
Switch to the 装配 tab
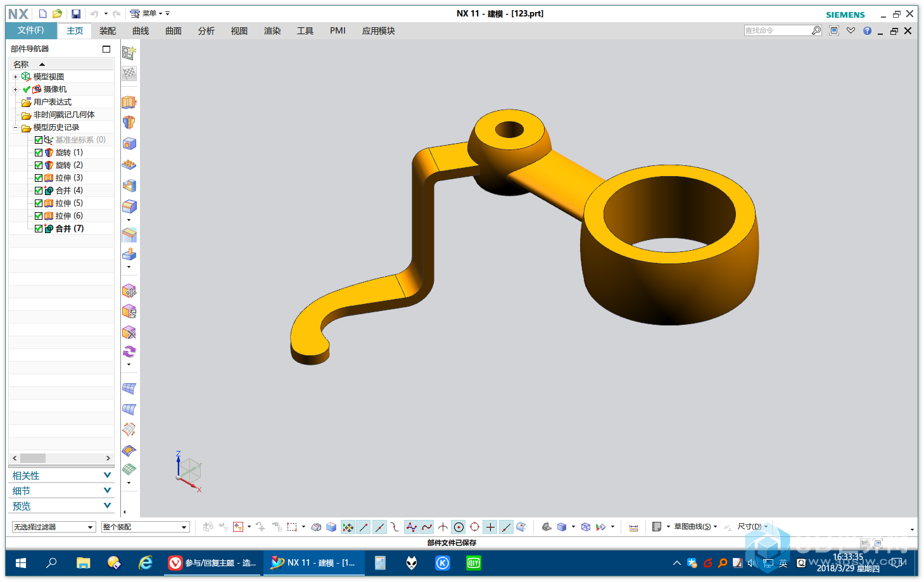(108, 31)
